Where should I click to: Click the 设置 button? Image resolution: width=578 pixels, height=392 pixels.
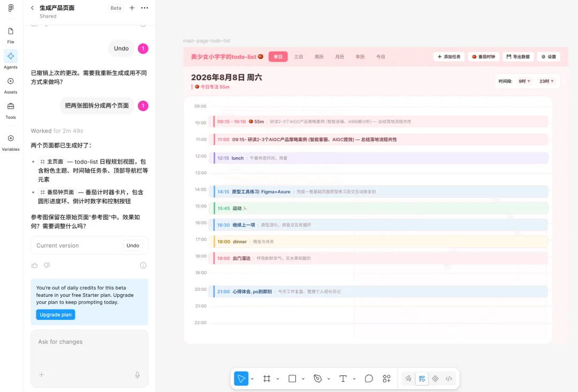(549, 57)
